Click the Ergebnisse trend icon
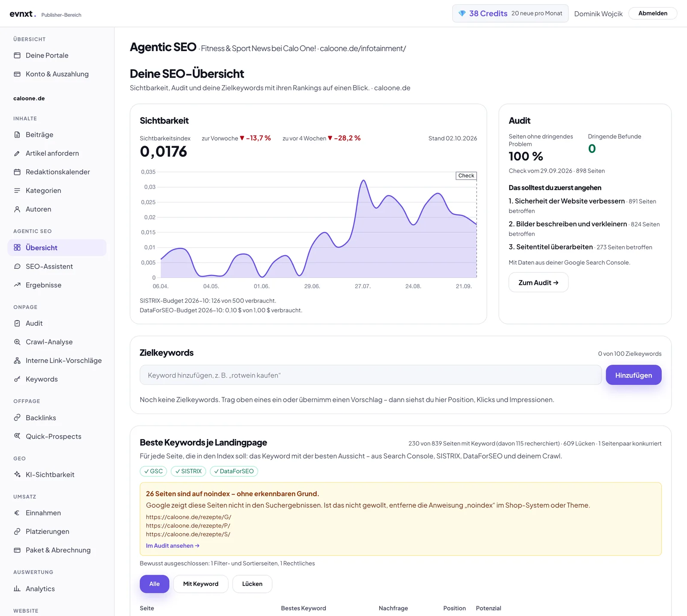Viewport: 687px width, 616px height. tap(17, 285)
